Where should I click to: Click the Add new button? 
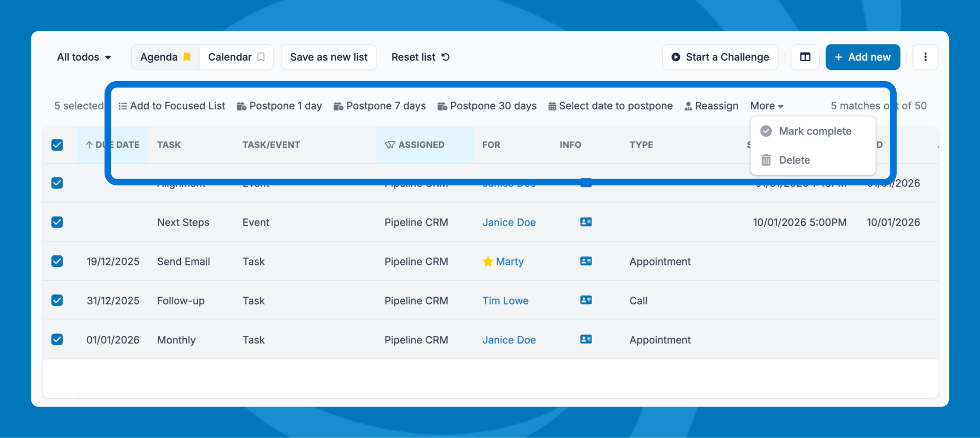tap(863, 57)
